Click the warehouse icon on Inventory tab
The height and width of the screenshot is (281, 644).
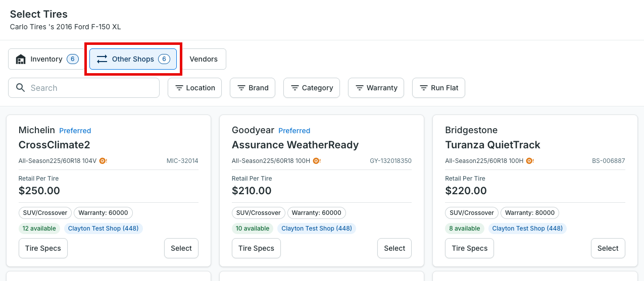tap(21, 59)
